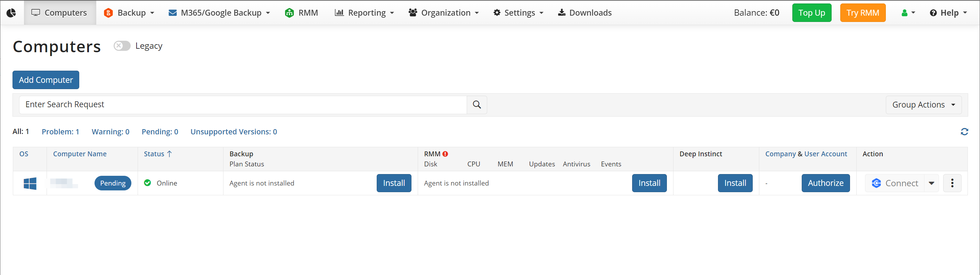Image resolution: width=980 pixels, height=275 pixels.
Task: Click the RMM red warning icon
Action: point(445,154)
